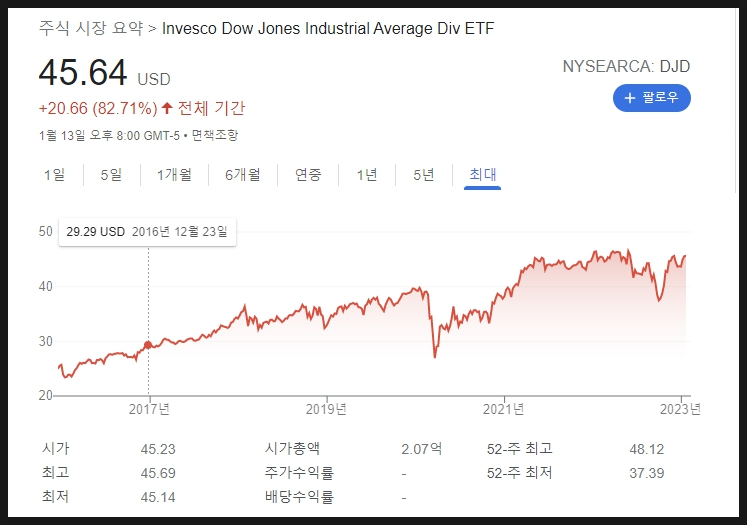Select the 5일 time range tab
Image resolution: width=747 pixels, height=525 pixels.
coord(111,174)
